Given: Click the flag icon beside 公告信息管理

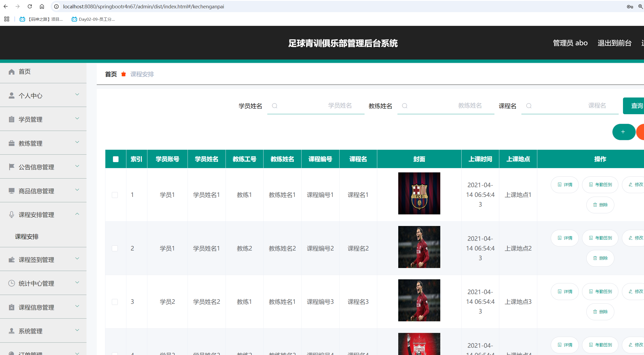Looking at the screenshot, I should (11, 167).
